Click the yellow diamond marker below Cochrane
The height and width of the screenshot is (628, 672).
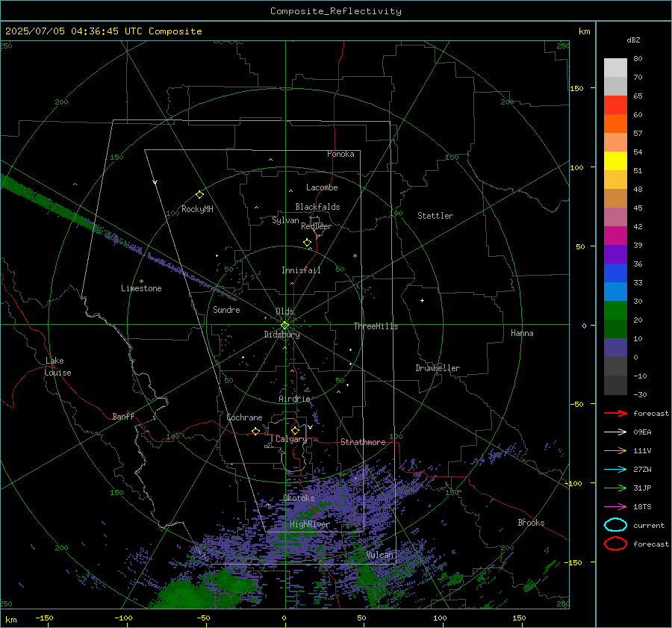[x=256, y=431]
